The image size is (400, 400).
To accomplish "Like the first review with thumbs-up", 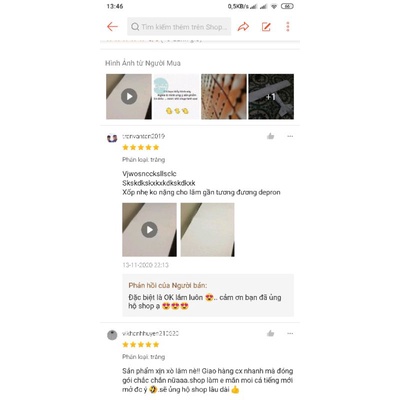I will pyautogui.click(x=270, y=136).
